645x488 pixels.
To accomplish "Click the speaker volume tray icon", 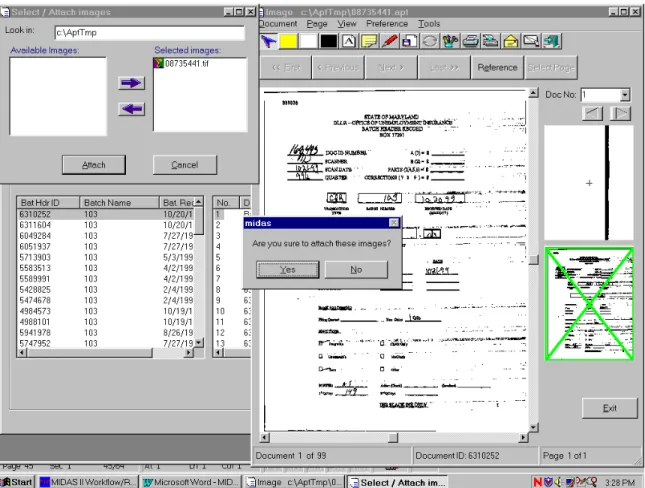I will (x=558, y=482).
